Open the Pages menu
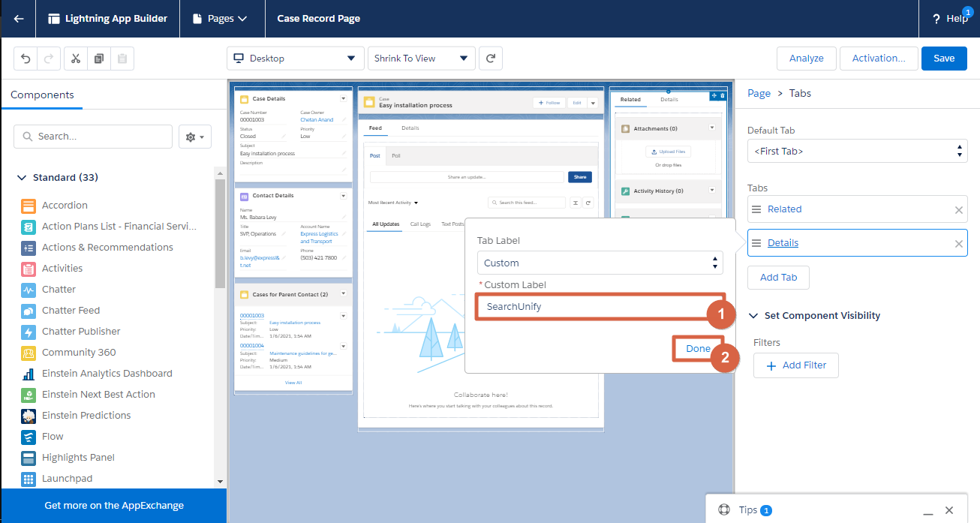Image resolution: width=980 pixels, height=523 pixels. tap(221, 19)
